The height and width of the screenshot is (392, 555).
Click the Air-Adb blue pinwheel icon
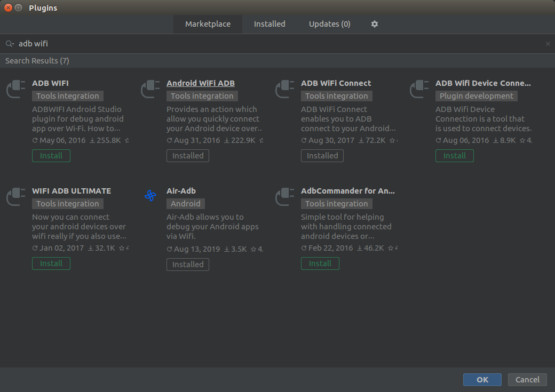point(150,195)
